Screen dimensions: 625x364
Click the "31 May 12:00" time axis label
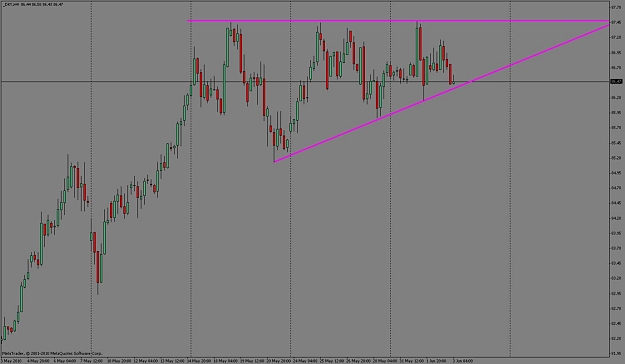pos(412,361)
